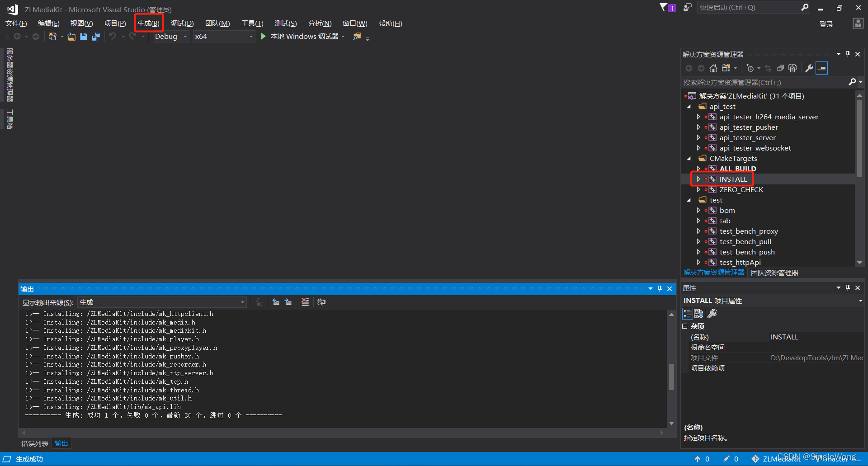Toggle word wrap in Output panel

321,302
